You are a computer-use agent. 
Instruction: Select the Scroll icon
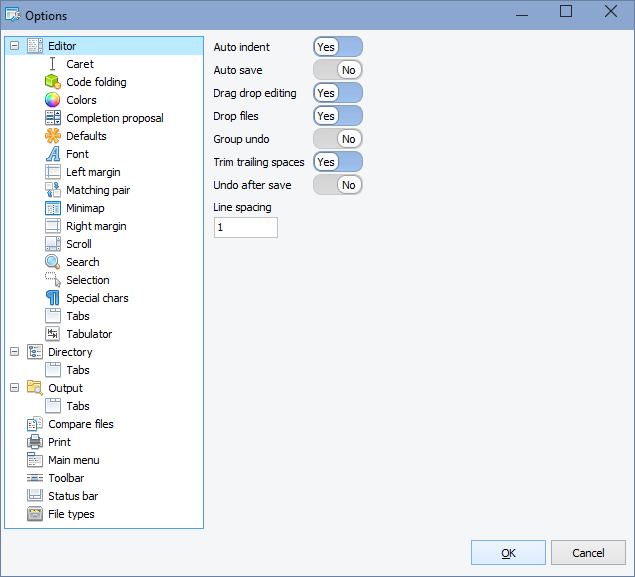[53, 244]
